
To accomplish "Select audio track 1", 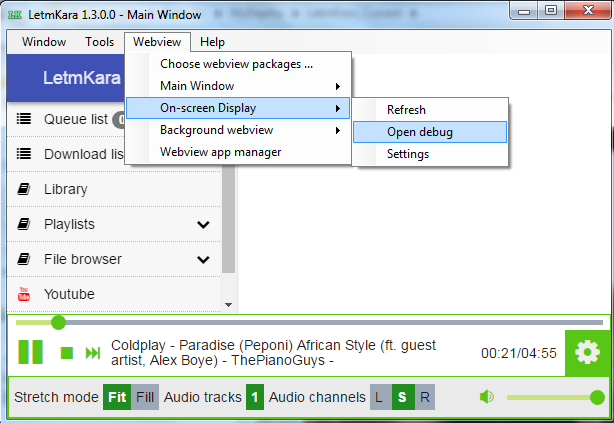I will (x=255, y=397).
